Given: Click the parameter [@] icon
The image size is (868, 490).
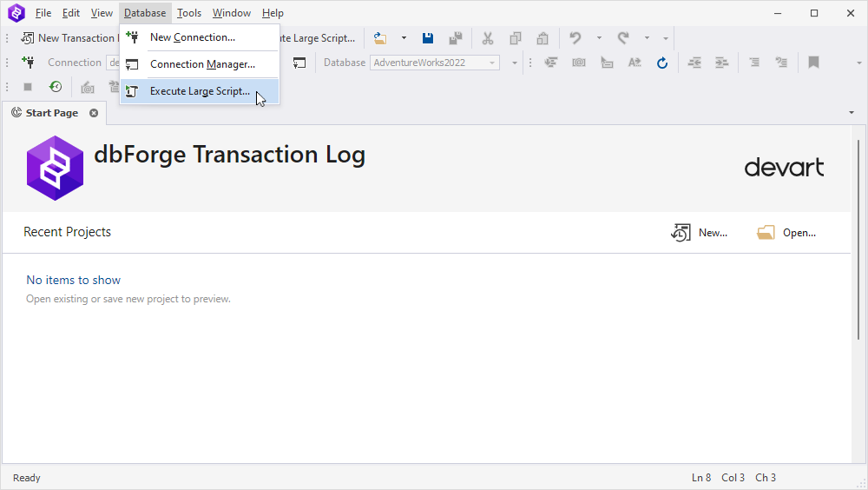Looking at the screenshot, I should click(x=578, y=63).
